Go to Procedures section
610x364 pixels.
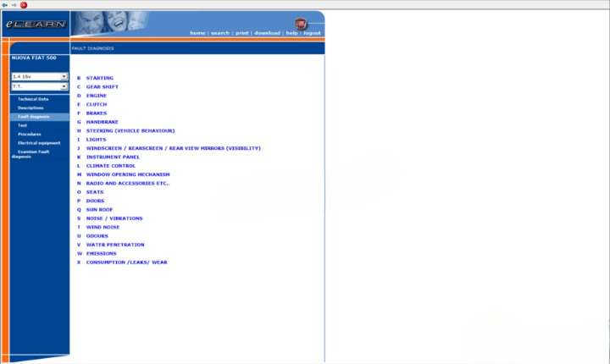tap(30, 134)
